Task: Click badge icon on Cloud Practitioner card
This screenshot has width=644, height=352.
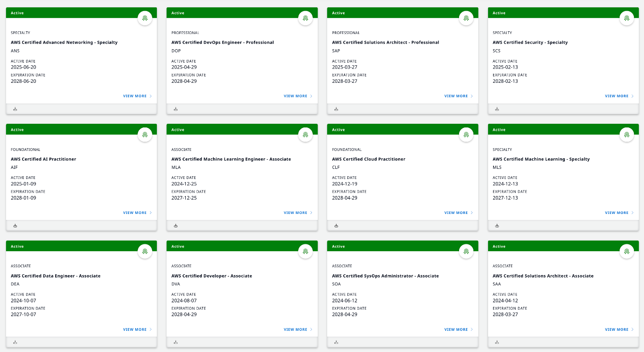Action: [466, 135]
